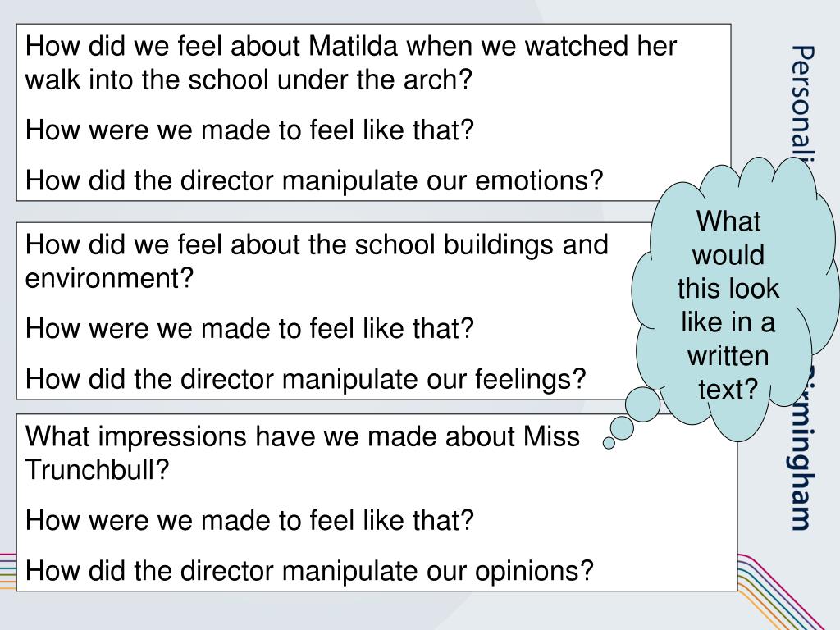Viewport: 840px width, 630px height.
Task: Click the large blue thought cloud
Action: tap(734, 300)
